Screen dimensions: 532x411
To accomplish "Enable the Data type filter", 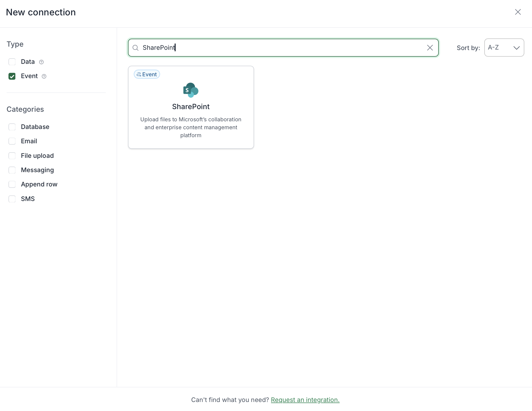I will click(12, 62).
